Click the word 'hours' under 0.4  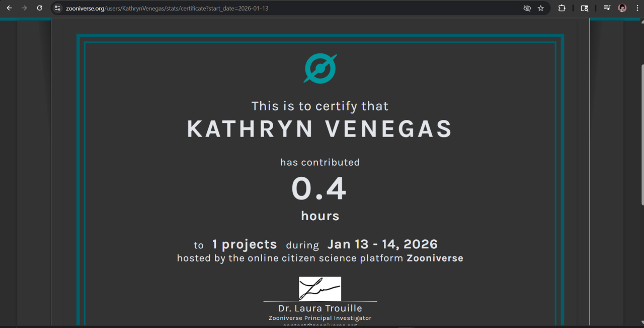(x=320, y=216)
